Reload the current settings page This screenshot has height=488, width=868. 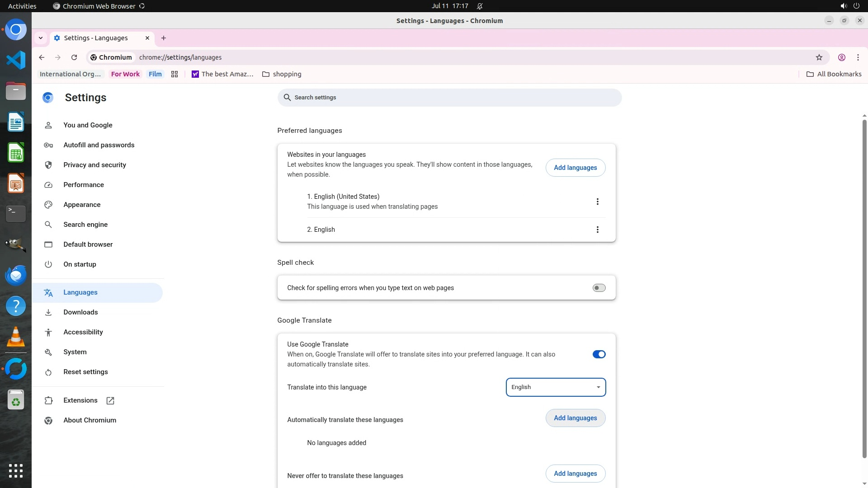pos(74,57)
